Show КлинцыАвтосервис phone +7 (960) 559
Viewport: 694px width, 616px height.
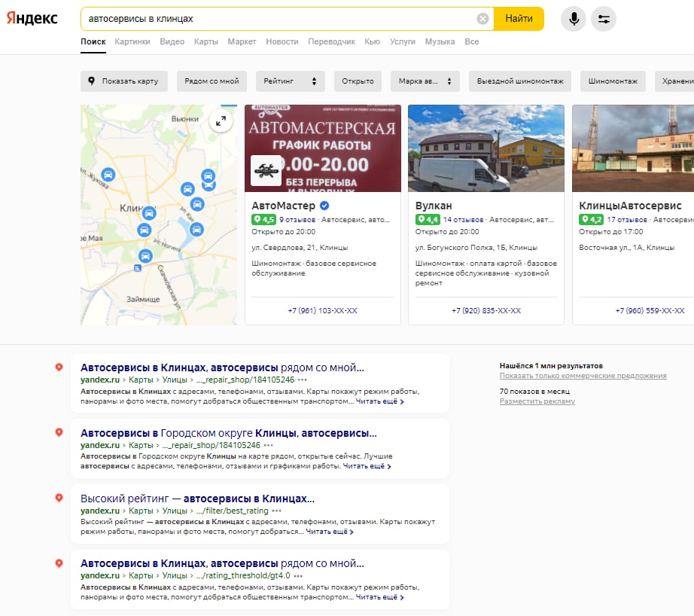click(x=650, y=310)
